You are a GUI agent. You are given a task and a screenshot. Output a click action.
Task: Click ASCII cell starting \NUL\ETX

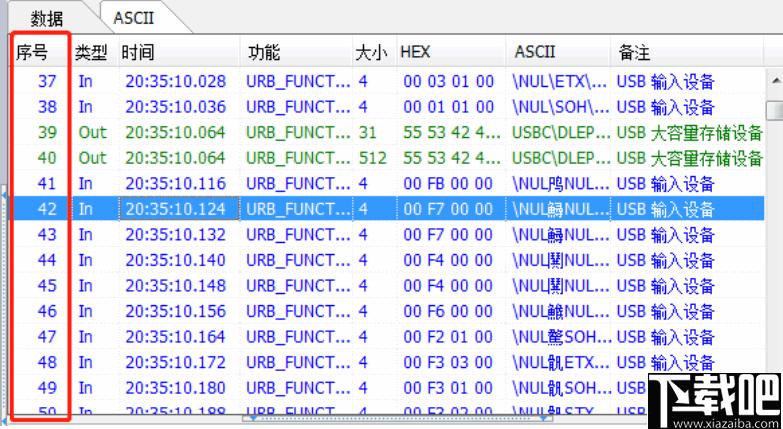[x=560, y=81]
